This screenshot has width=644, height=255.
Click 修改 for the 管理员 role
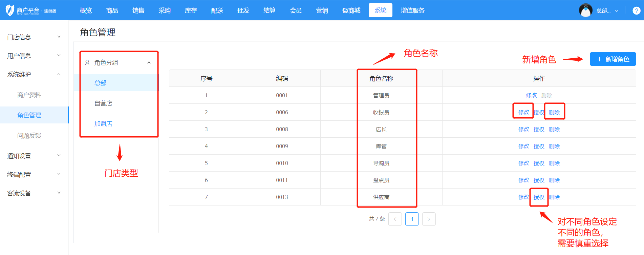point(531,95)
